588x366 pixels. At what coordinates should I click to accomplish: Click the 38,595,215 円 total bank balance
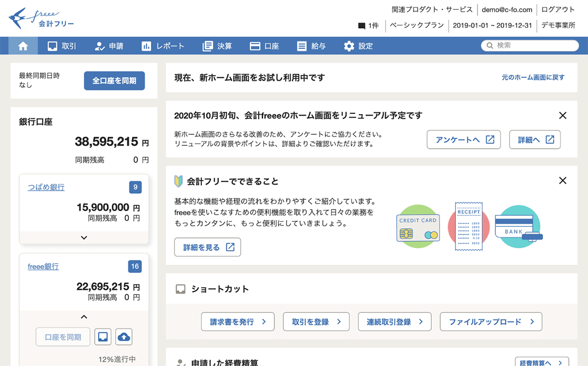click(x=112, y=142)
